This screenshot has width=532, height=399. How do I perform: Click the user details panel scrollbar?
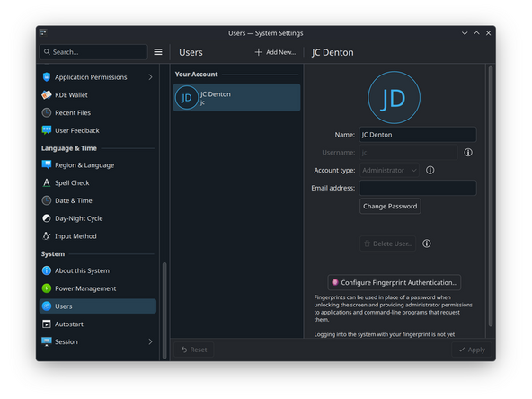click(491, 196)
